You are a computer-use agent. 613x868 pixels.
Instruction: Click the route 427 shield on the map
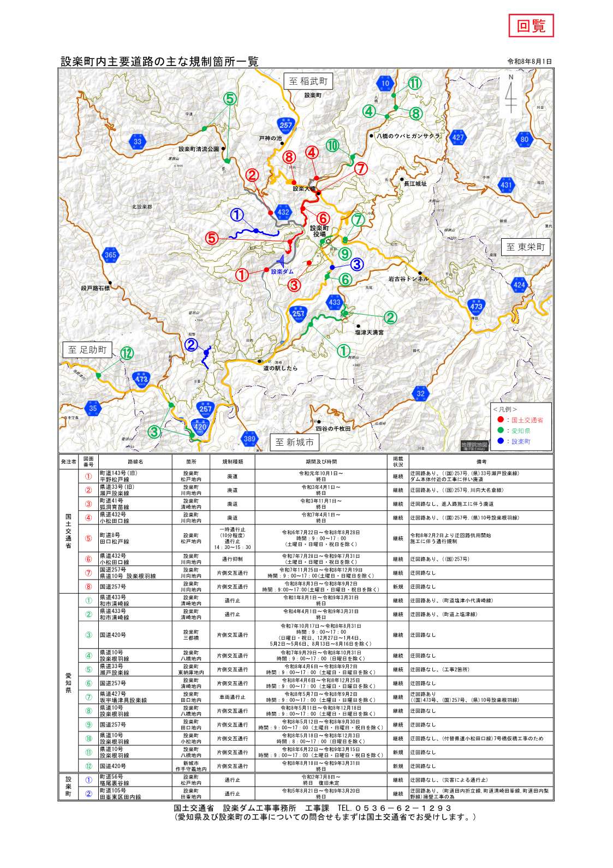coord(458,137)
